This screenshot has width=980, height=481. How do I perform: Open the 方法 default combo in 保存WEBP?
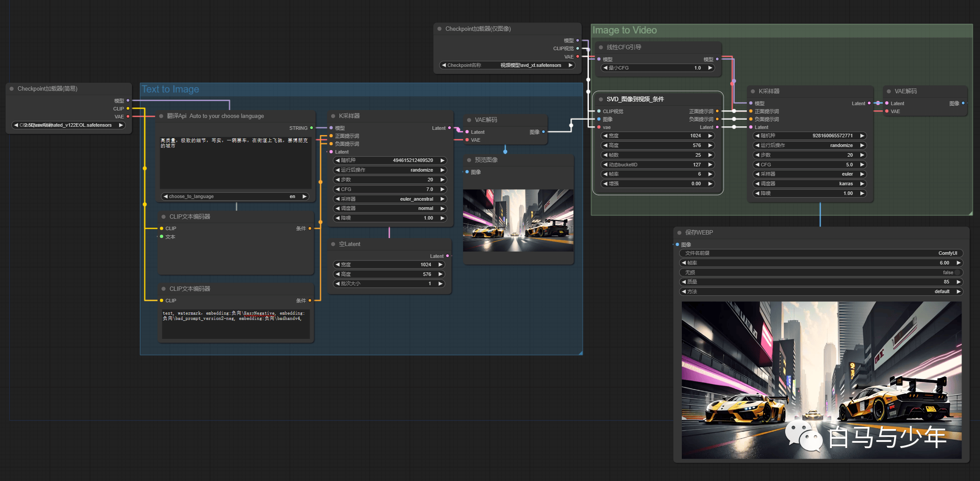click(x=821, y=291)
